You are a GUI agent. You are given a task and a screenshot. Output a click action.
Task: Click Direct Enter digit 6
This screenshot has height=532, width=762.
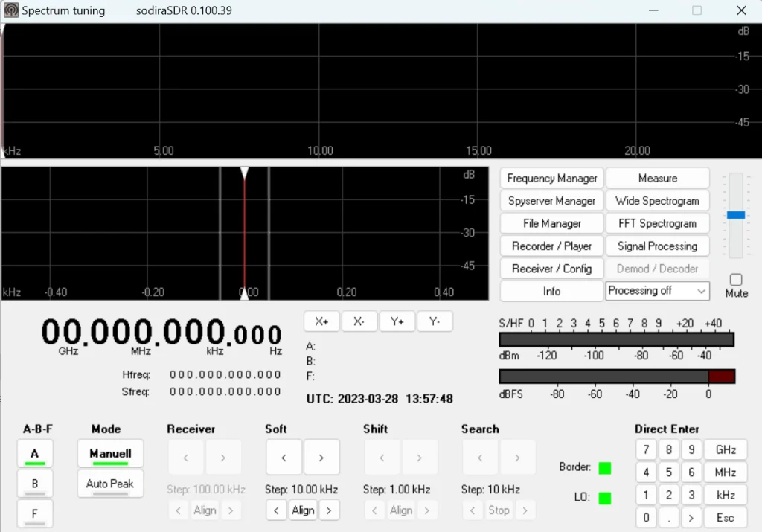pyautogui.click(x=691, y=472)
